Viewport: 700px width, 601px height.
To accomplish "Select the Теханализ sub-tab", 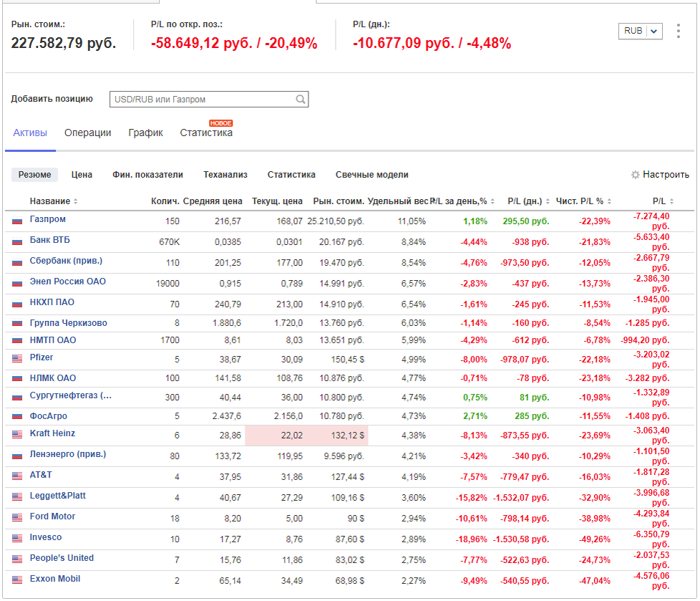I will tap(225, 175).
